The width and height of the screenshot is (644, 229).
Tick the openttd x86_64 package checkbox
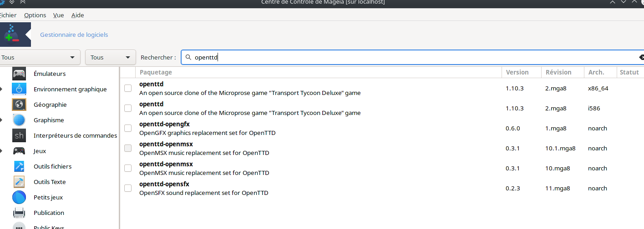(128, 88)
